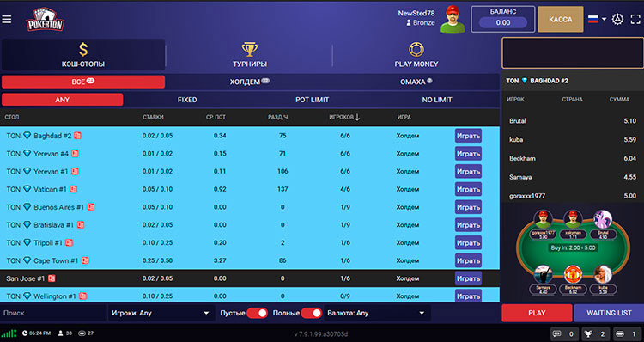This screenshot has height=342, width=644.
Task: Click the Играть button for Yerevan #1
Action: 468,171
